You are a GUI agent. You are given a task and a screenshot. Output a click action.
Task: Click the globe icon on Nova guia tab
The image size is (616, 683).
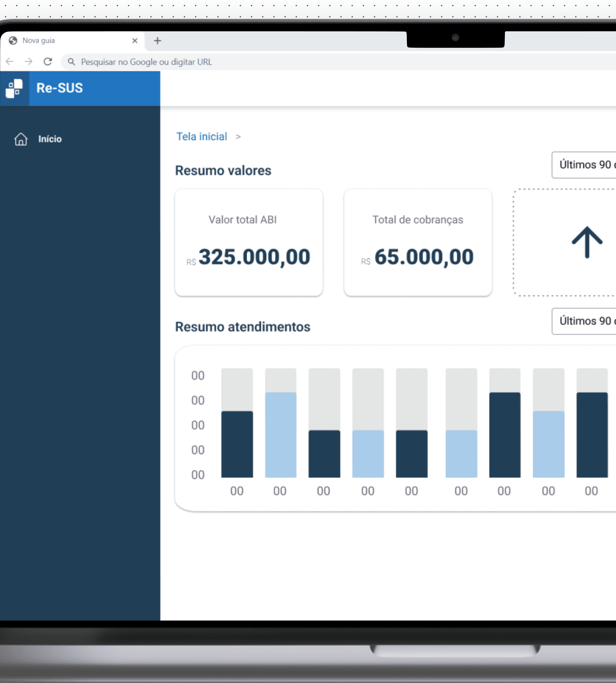[x=13, y=41]
